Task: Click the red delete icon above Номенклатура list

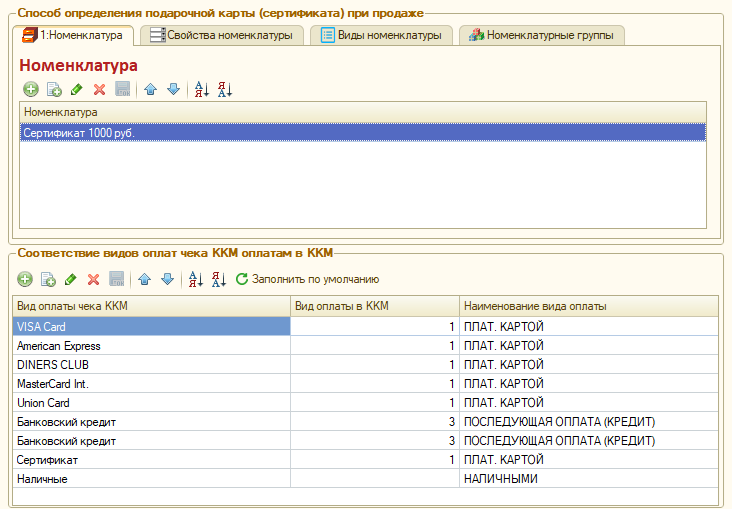Action: point(99,89)
